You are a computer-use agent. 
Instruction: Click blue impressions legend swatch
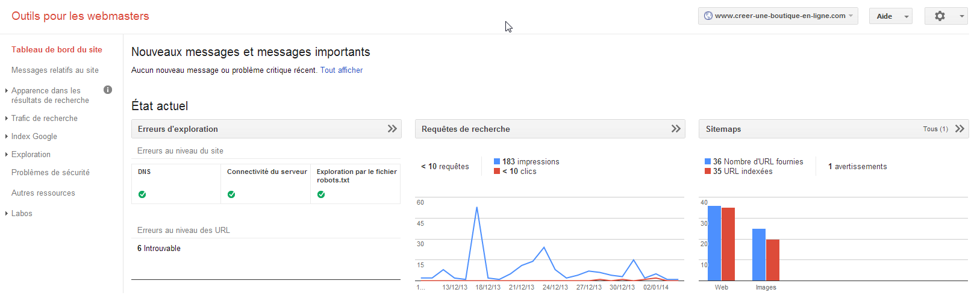pyautogui.click(x=497, y=162)
